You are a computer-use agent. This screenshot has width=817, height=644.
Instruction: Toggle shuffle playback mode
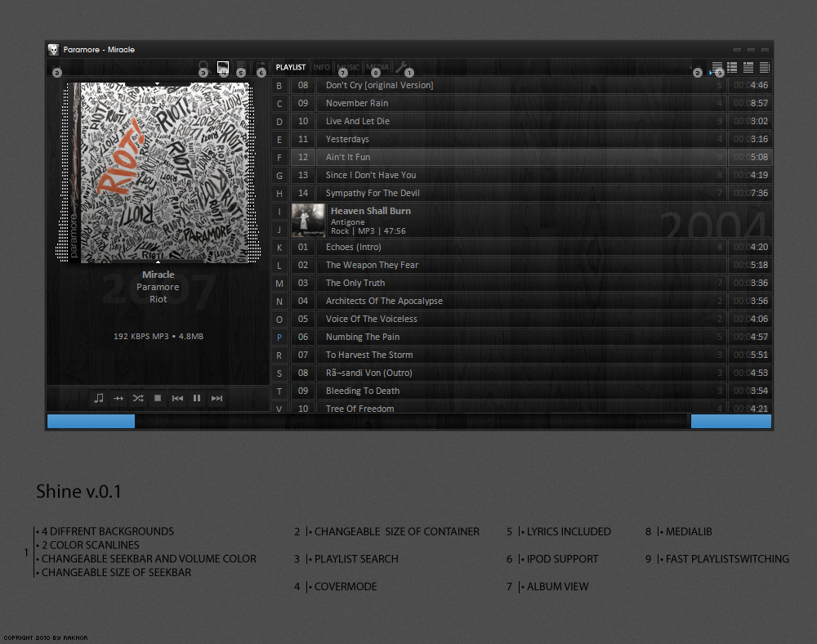pyautogui.click(x=138, y=398)
